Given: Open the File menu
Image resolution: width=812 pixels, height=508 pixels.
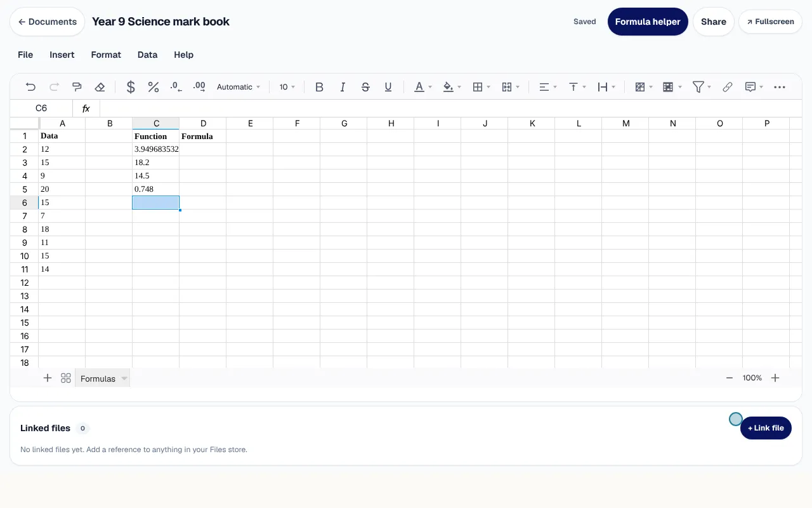Looking at the screenshot, I should click(25, 55).
